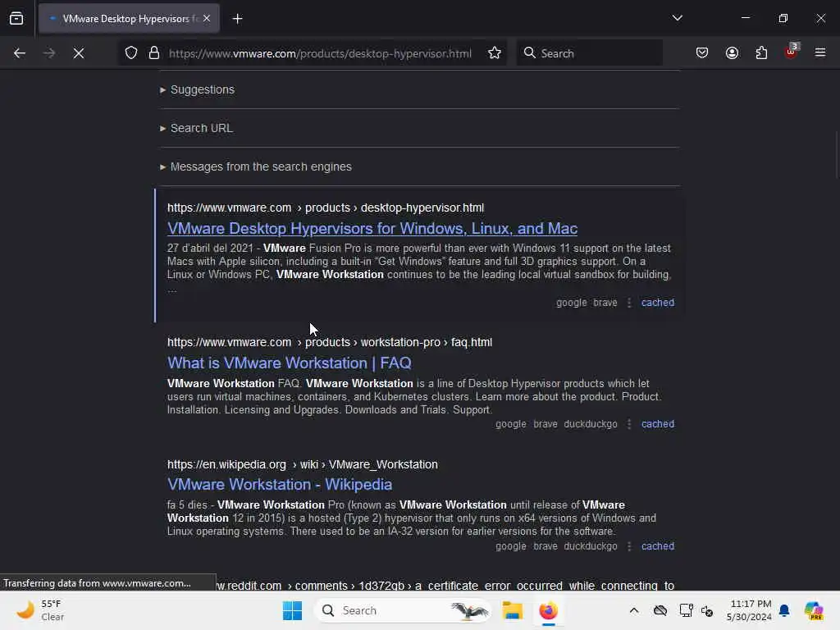Click duckduckgo tag on Wikipedia result
Image resolution: width=840 pixels, height=630 pixels.
[591, 546]
